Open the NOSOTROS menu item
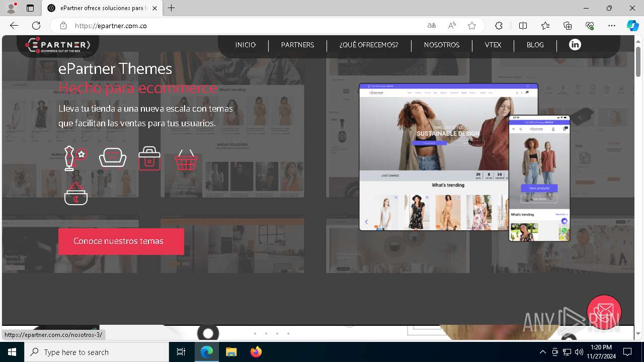This screenshot has width=644, height=362. [x=442, y=45]
